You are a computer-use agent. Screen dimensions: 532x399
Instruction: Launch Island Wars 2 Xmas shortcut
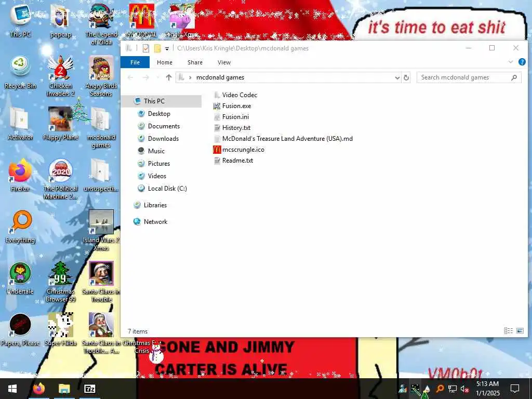click(x=101, y=230)
